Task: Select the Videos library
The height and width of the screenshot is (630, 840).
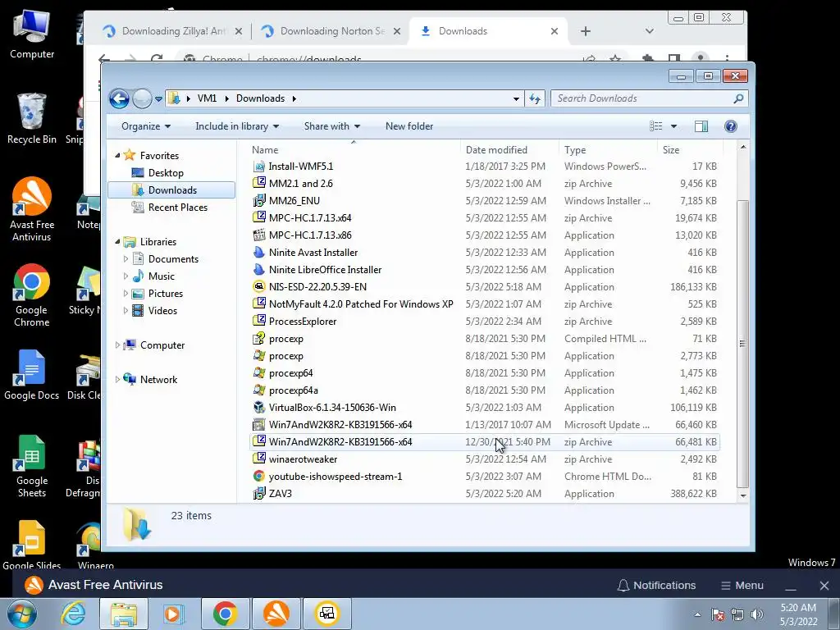Action: pos(162,311)
